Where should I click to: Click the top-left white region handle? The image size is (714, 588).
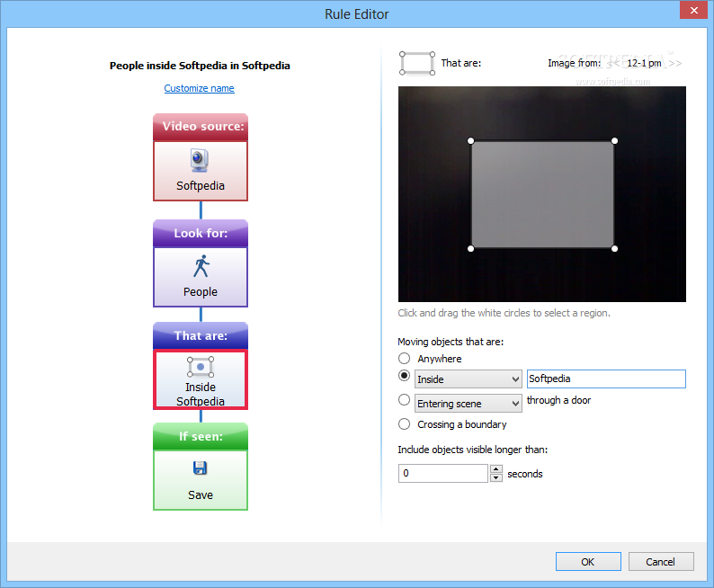click(x=471, y=141)
